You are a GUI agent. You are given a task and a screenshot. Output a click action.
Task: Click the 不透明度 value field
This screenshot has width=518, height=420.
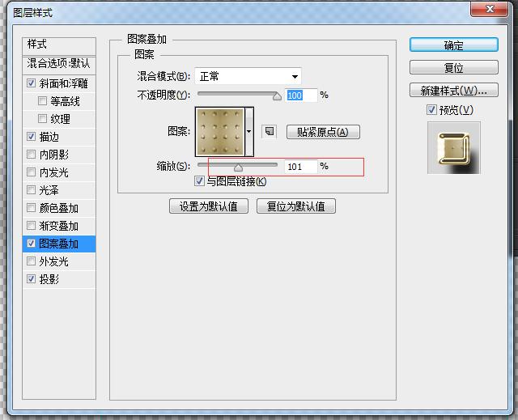pyautogui.click(x=301, y=95)
